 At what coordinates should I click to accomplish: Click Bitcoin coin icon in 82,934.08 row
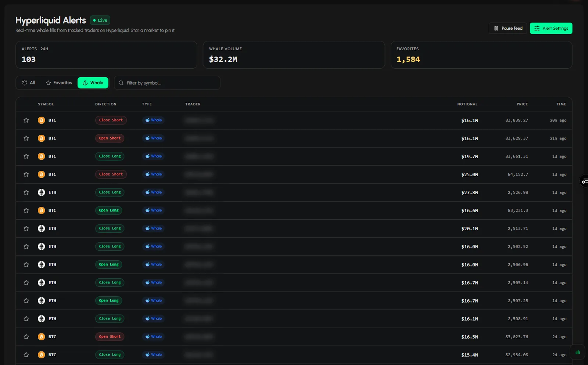point(42,355)
